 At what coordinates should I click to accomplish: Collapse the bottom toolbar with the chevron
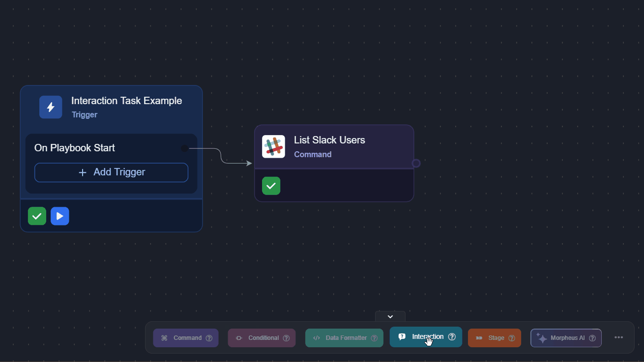click(x=390, y=316)
